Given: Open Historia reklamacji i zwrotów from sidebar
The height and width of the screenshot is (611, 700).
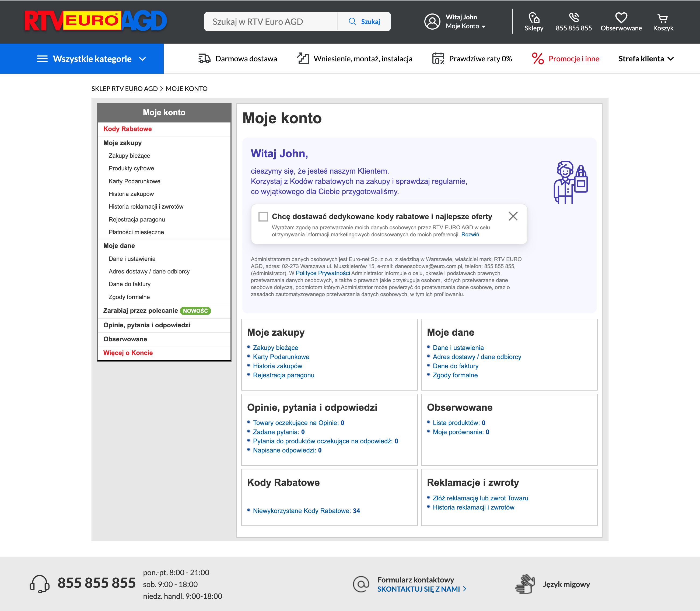Looking at the screenshot, I should click(x=146, y=206).
